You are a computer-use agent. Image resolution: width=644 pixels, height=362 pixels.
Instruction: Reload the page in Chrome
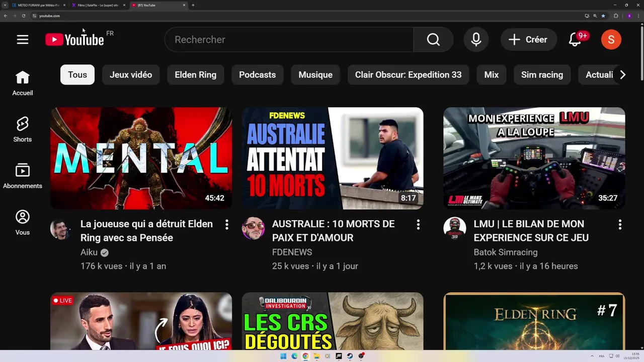click(23, 16)
